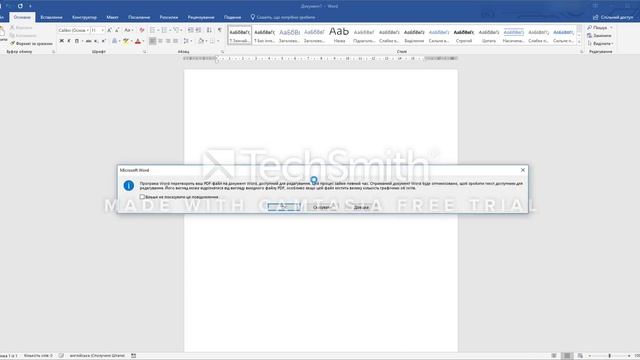This screenshot has width=640, height=360.
Task: Open the Mailings ribbon tab
Action: coord(169,17)
